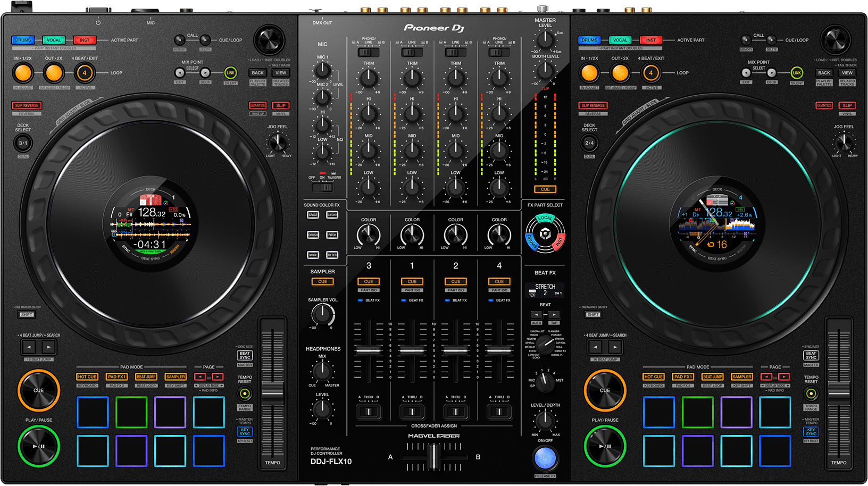Select the DRUMS part on the right deck
This screenshot has height=486, width=868.
click(589, 40)
